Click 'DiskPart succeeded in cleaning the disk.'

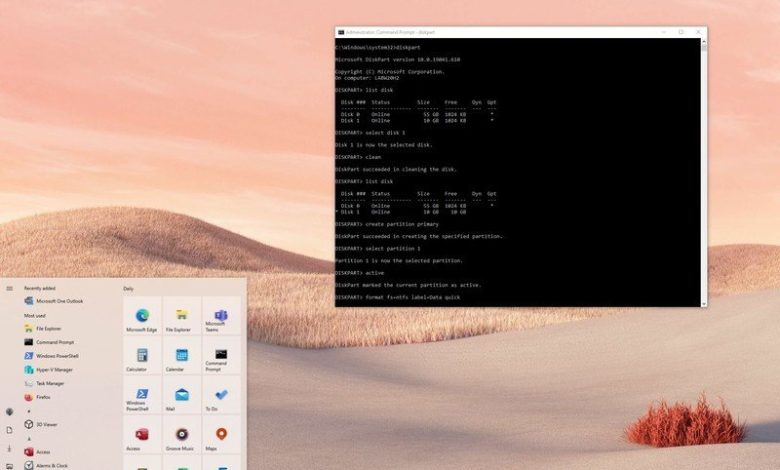395,170
